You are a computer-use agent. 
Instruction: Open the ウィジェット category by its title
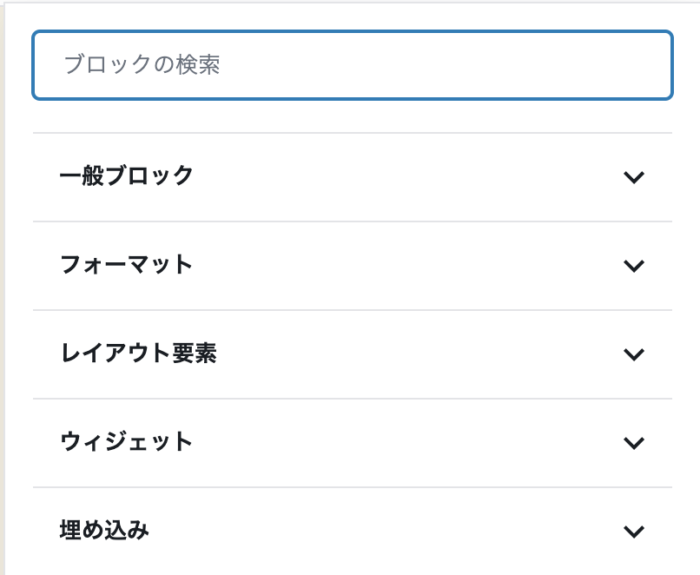pyautogui.click(x=126, y=442)
